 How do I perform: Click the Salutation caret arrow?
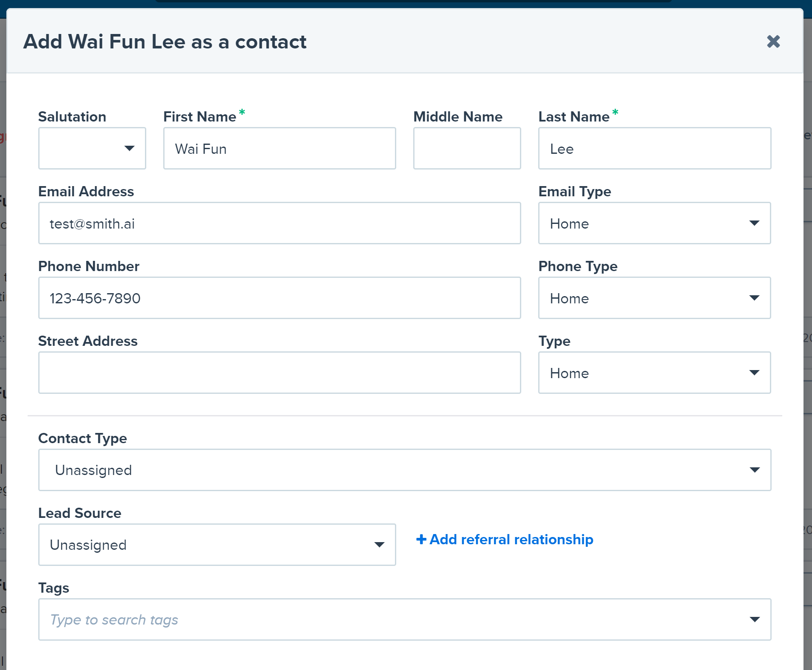tap(129, 148)
